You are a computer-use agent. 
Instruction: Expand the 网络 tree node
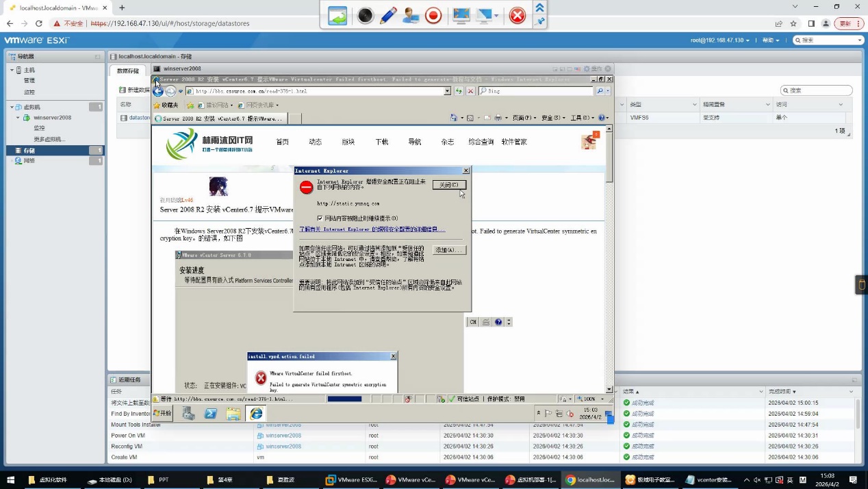click(x=12, y=161)
